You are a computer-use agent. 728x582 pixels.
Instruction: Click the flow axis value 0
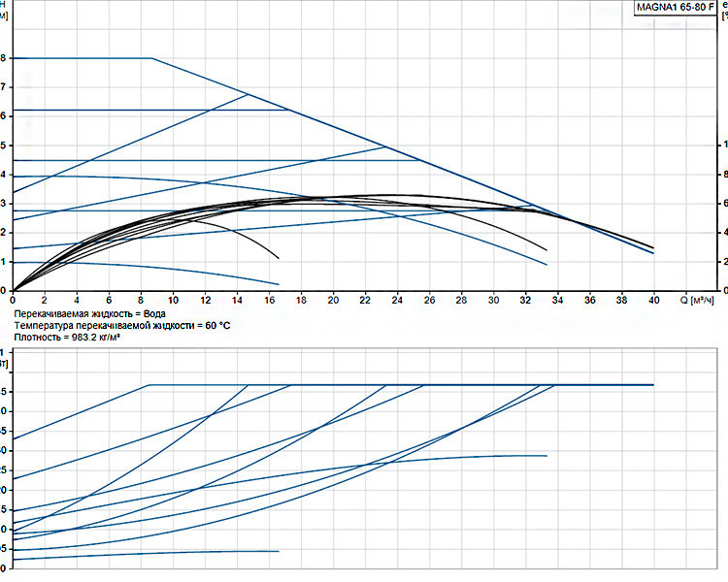[13, 301]
